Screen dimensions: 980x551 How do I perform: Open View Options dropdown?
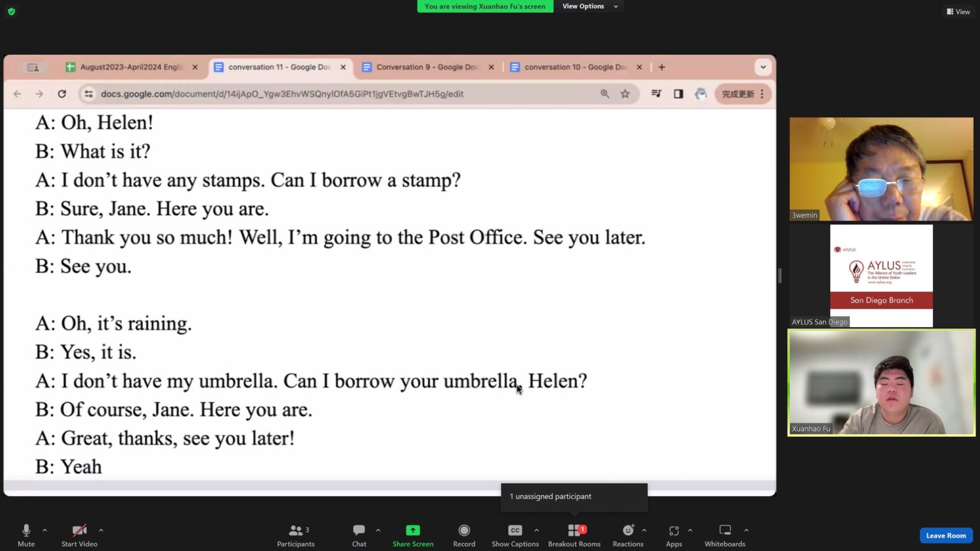pos(590,6)
